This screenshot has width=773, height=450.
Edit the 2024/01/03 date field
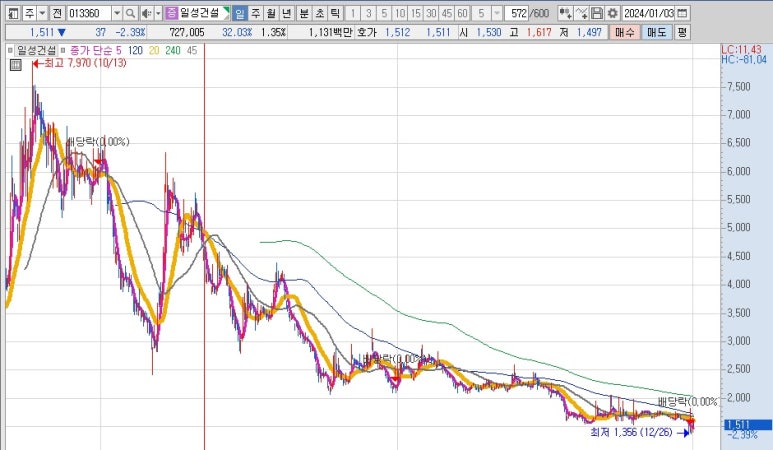(x=648, y=13)
